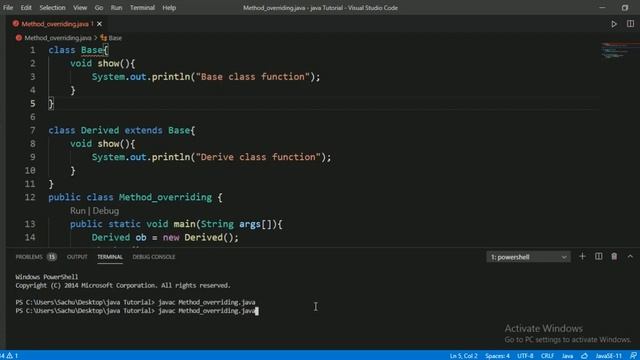640x360 pixels.
Task: Click Run code lens above main
Action: (78, 211)
